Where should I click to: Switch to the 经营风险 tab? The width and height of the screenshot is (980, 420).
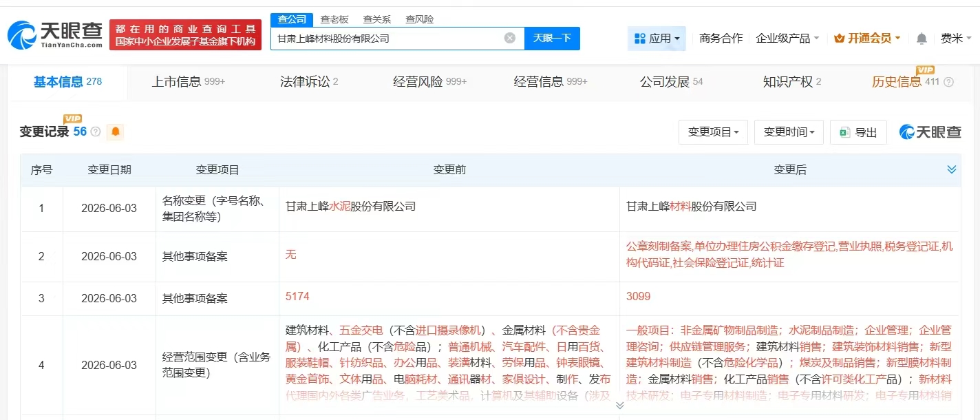point(430,82)
